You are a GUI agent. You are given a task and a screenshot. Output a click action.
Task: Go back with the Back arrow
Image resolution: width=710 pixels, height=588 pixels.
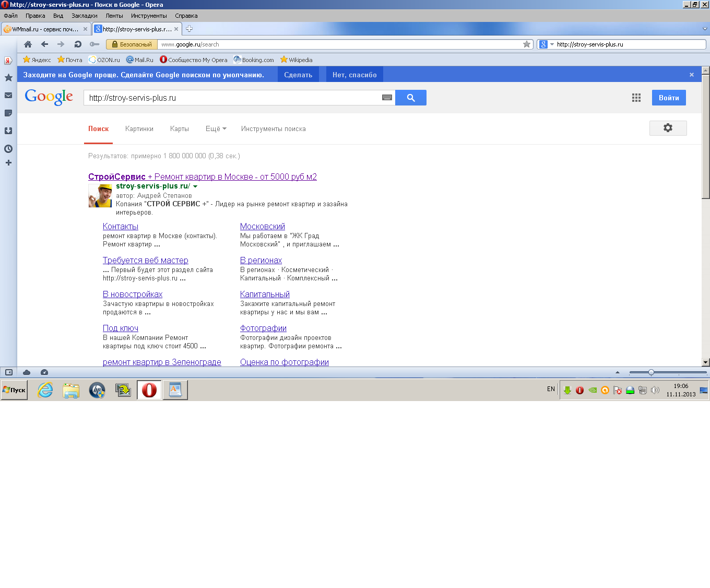tap(45, 44)
